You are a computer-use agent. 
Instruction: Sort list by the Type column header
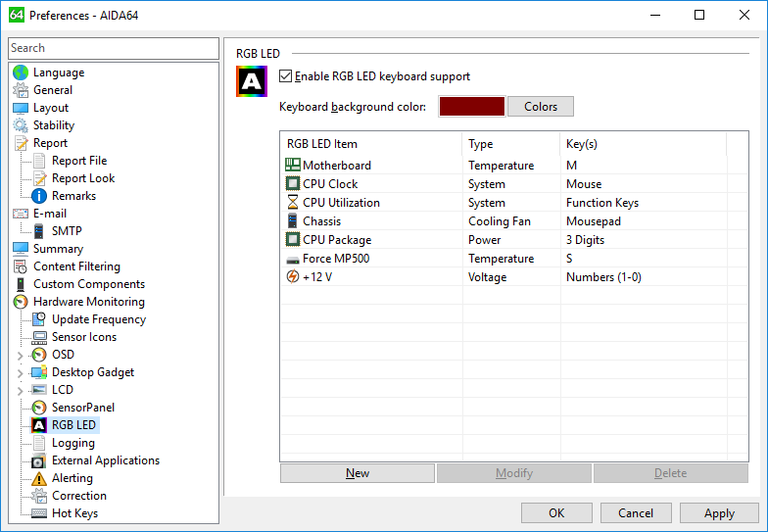(x=509, y=144)
